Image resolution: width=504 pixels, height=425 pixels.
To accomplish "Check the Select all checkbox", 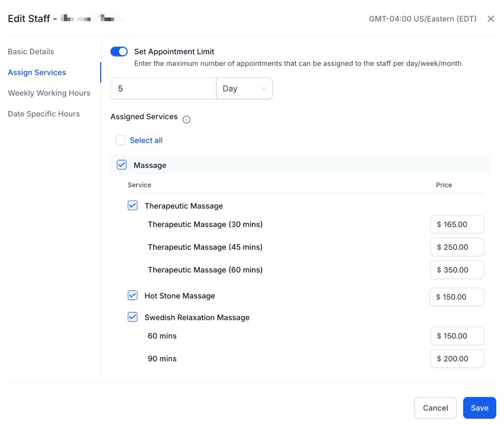I will click(x=121, y=140).
